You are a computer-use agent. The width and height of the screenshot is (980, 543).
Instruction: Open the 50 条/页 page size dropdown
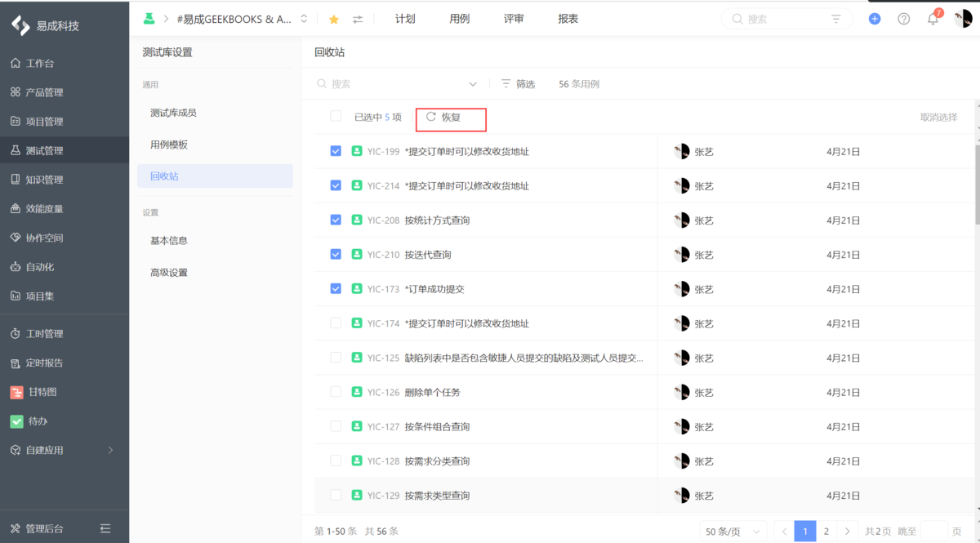click(x=733, y=530)
